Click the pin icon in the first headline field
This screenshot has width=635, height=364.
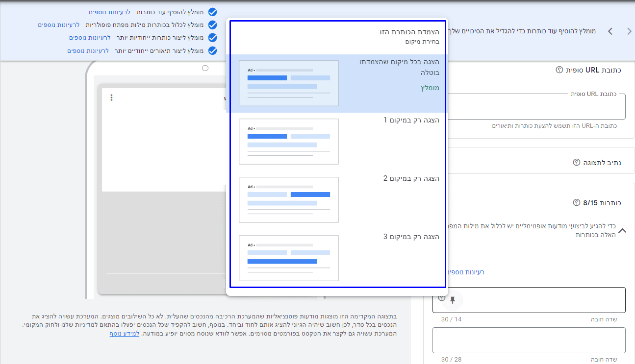coord(452,300)
